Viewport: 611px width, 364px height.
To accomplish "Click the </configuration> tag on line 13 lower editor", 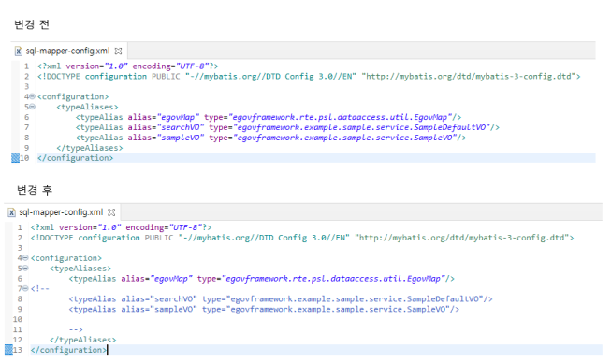I will click(68, 350).
